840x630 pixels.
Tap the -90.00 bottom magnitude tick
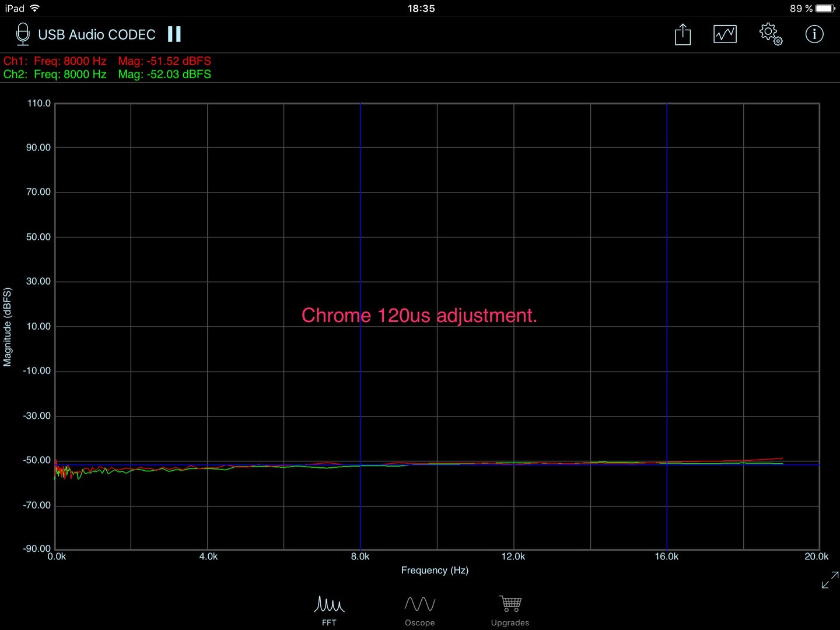coord(37,548)
